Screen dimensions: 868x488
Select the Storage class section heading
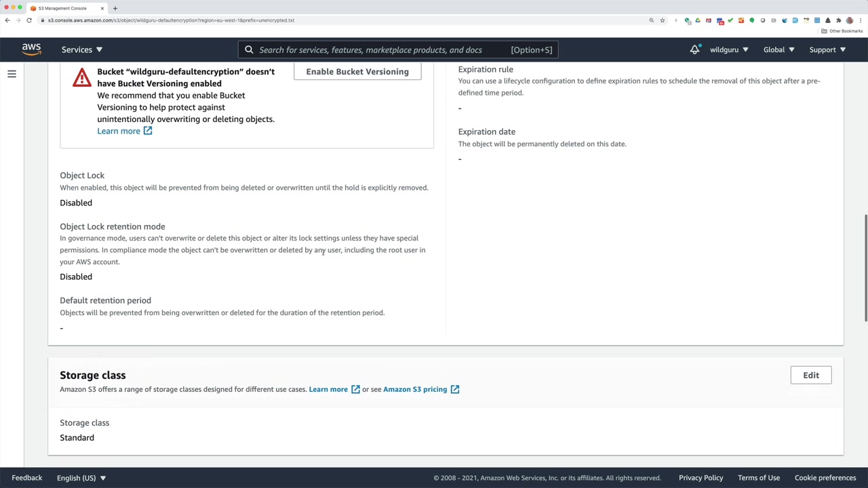tap(93, 375)
